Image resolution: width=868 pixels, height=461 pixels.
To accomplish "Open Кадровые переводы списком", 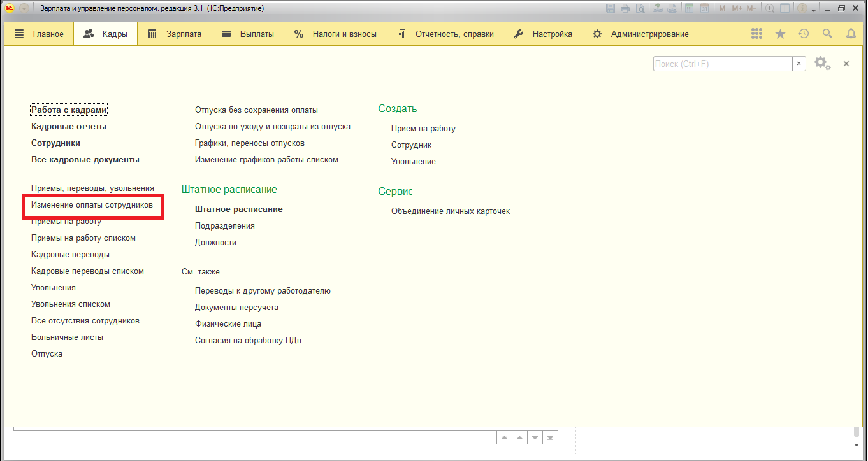I will 87,271.
